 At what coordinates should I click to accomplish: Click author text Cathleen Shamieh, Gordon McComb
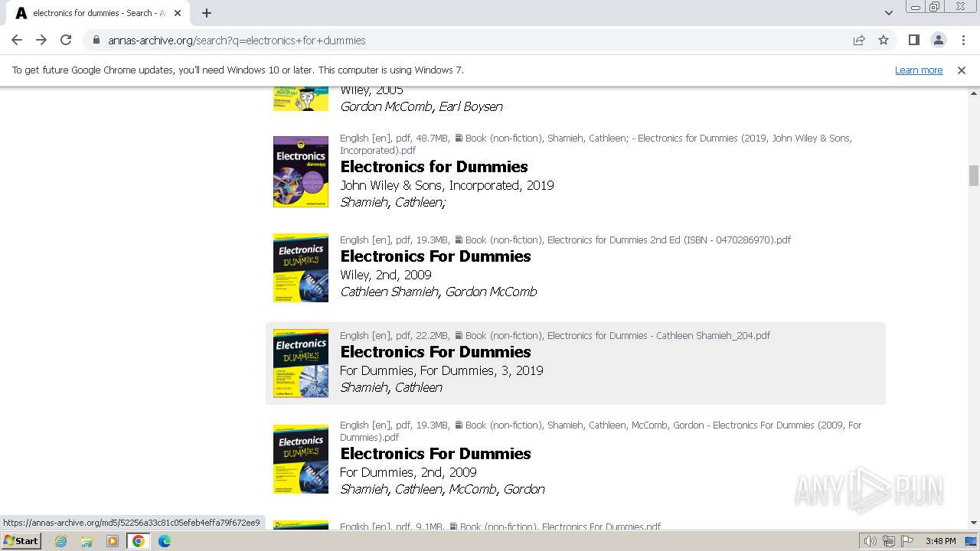[439, 292]
